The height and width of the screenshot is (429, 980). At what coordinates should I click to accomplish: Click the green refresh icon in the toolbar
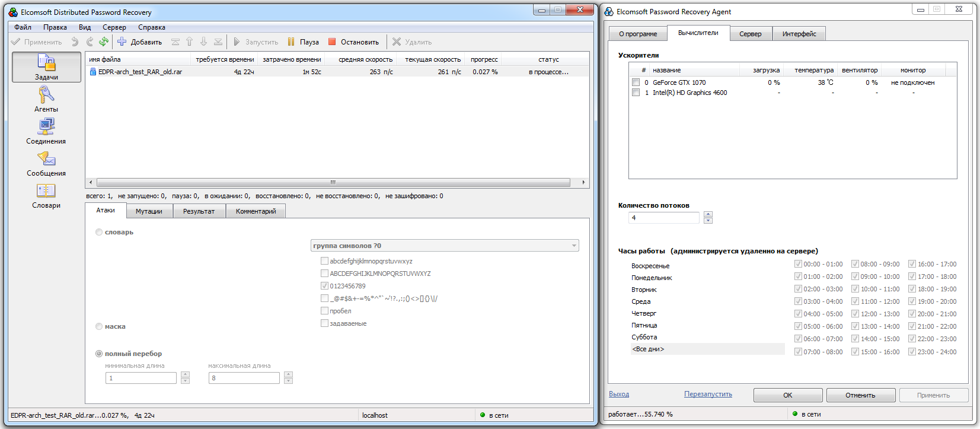[x=104, y=42]
